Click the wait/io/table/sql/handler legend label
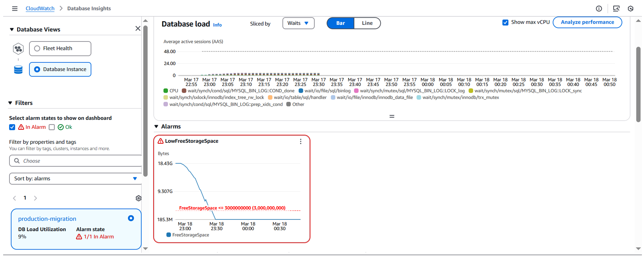Screen dimensions: 644x260 coord(300,97)
